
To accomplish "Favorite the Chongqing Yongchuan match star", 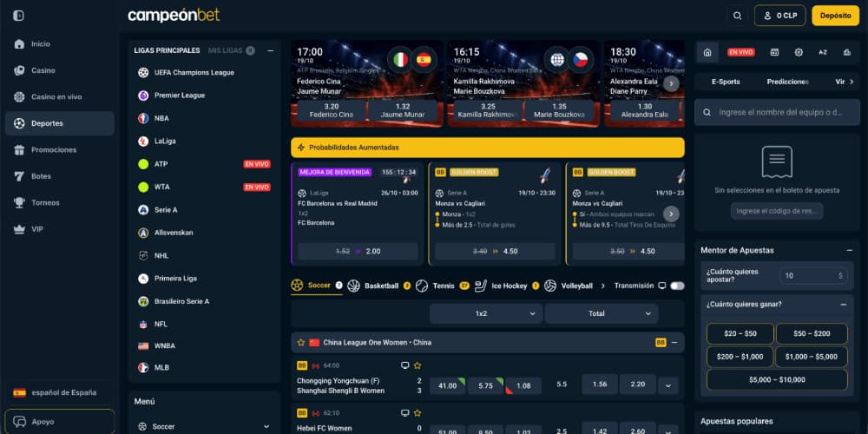I will 418,365.
